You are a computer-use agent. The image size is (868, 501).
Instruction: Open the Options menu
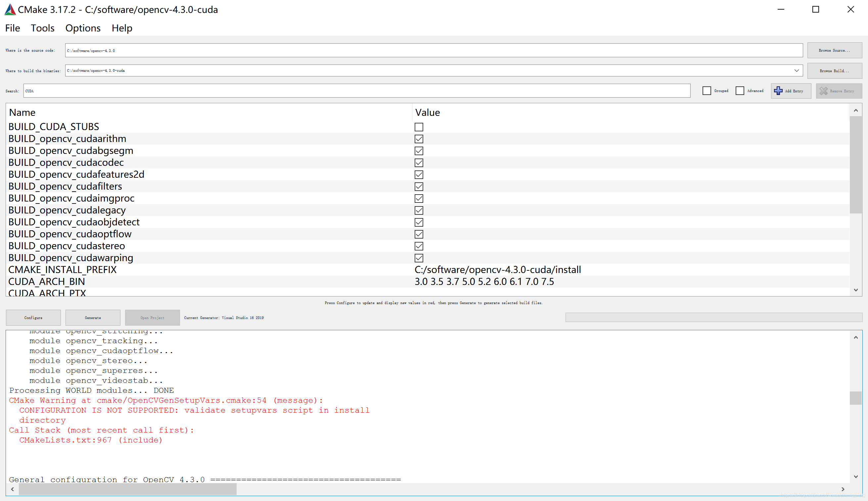(x=83, y=28)
